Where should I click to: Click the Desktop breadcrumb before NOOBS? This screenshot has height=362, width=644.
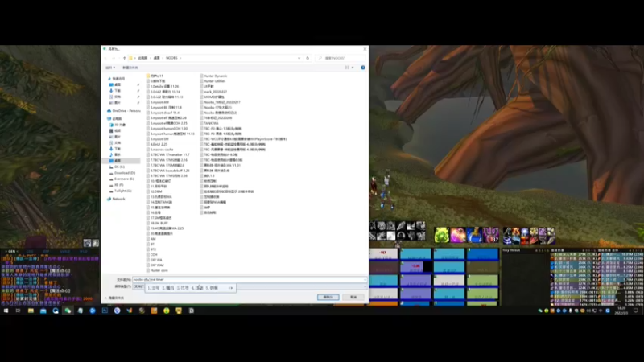tap(156, 58)
